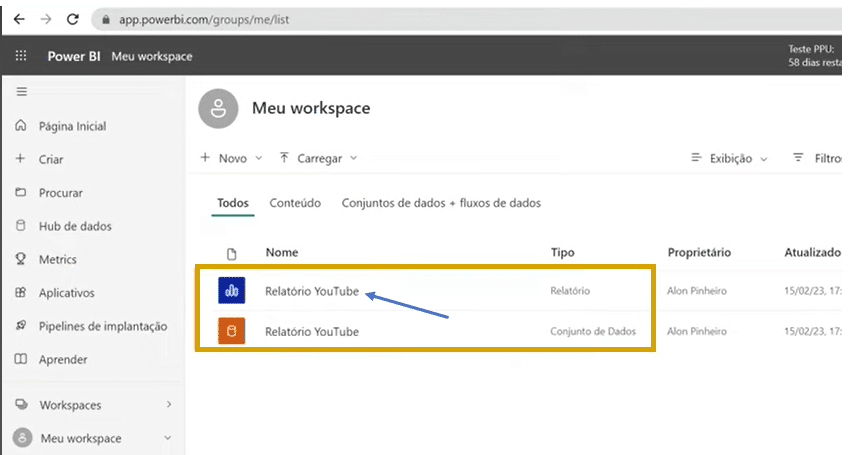Expand the Workspaces flyout chevron

169,404
